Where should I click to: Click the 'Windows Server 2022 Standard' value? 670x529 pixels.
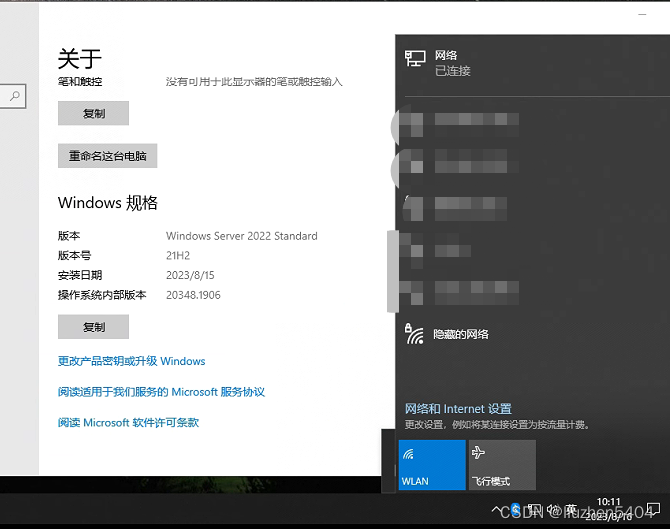click(242, 236)
